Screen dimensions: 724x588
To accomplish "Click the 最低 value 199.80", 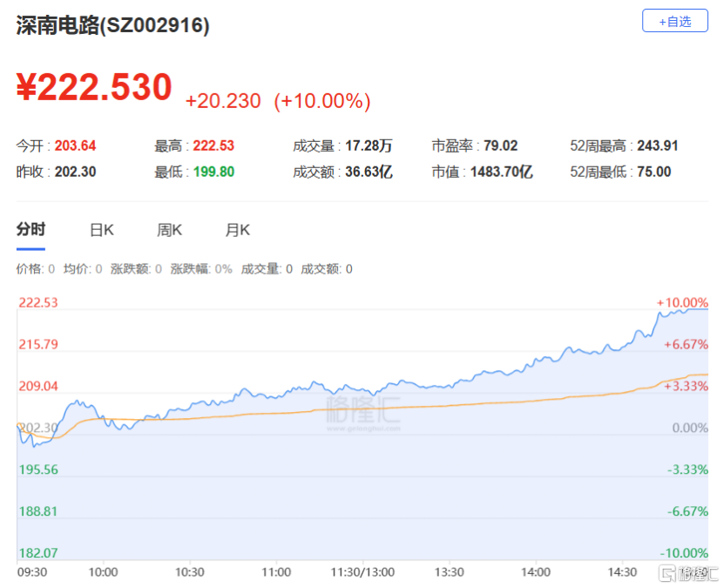I will pyautogui.click(x=213, y=172).
